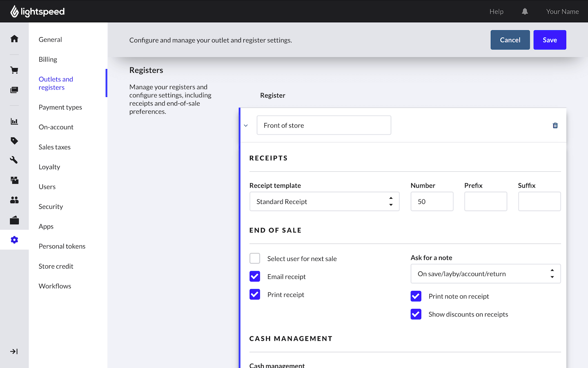This screenshot has height=368, width=588.
Task: Open the Customers people icon
Action: [x=14, y=200]
